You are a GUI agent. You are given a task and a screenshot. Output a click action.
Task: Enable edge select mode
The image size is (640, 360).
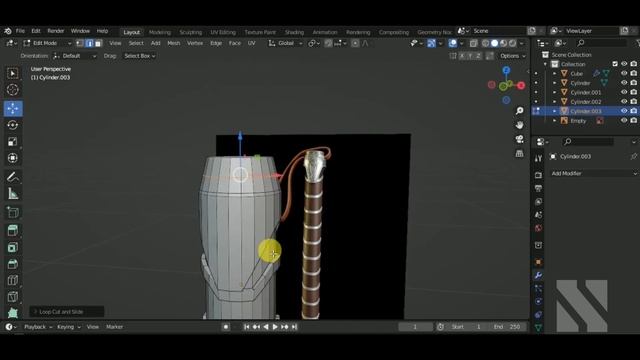[x=89, y=43]
